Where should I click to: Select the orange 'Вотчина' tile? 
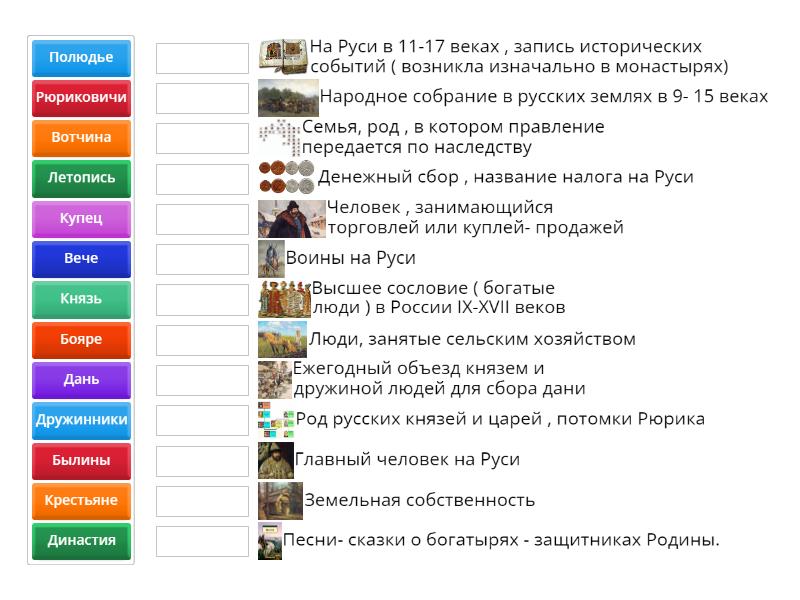81,138
